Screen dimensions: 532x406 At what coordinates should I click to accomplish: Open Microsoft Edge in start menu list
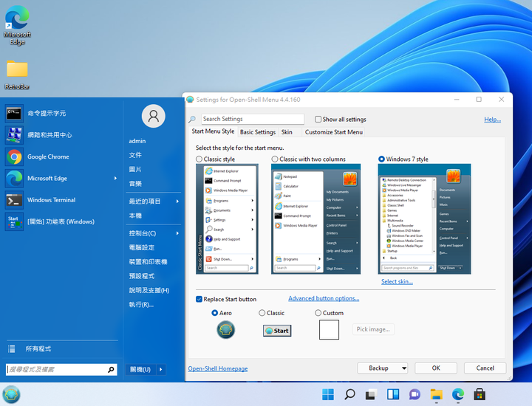pyautogui.click(x=61, y=178)
